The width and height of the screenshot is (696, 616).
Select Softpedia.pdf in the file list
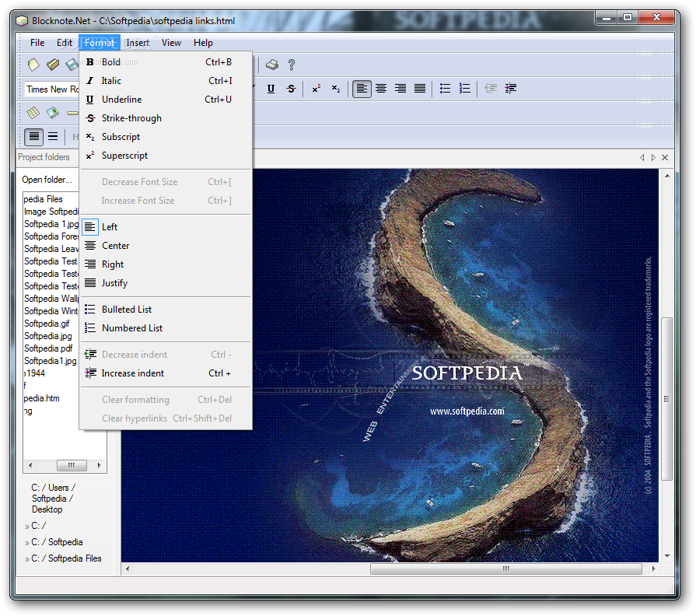tap(48, 348)
